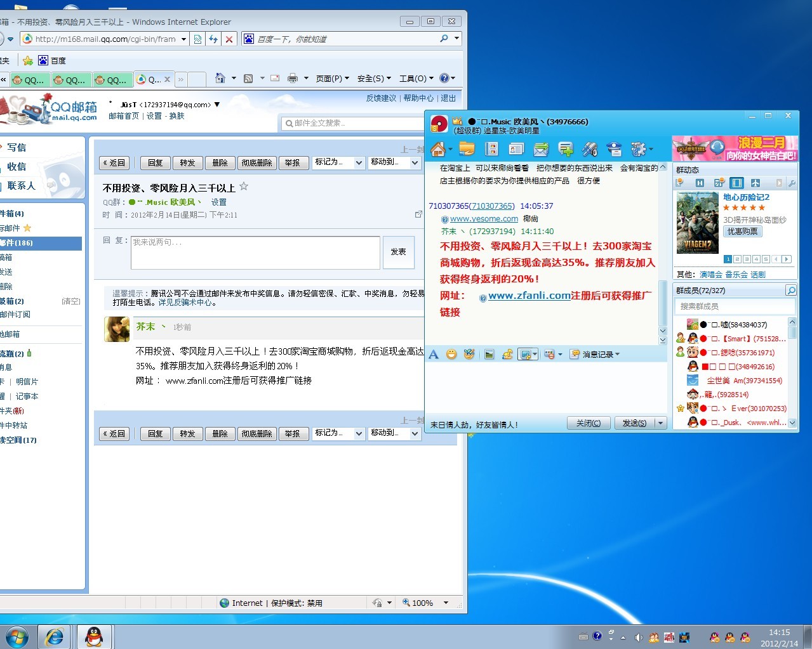Open Internet Explorer from the taskbar

click(x=55, y=636)
